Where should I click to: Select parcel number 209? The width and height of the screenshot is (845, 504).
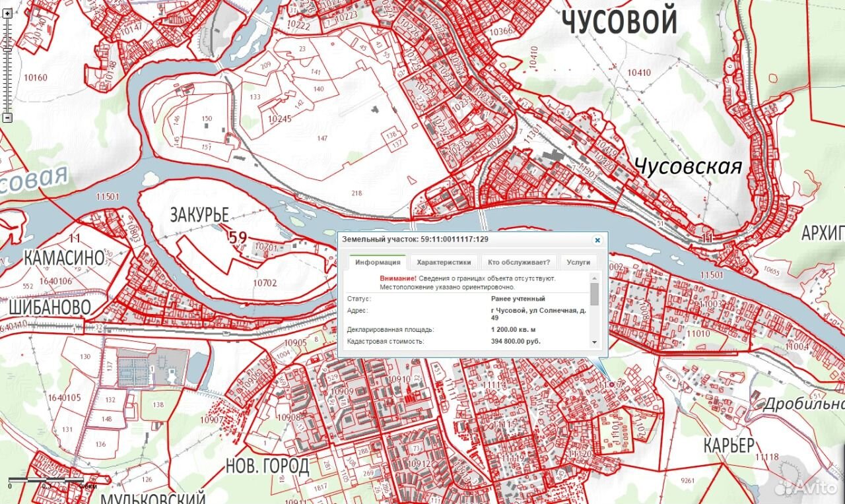click(265, 65)
